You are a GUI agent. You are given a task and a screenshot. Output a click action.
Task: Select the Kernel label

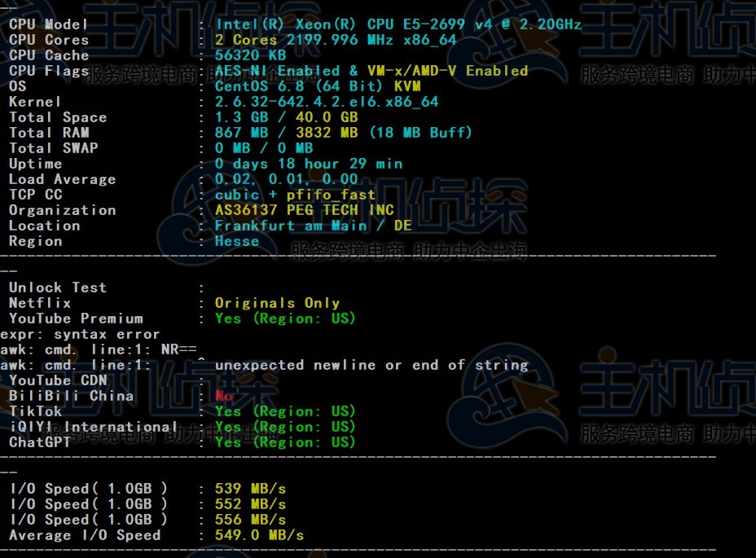[35, 101]
